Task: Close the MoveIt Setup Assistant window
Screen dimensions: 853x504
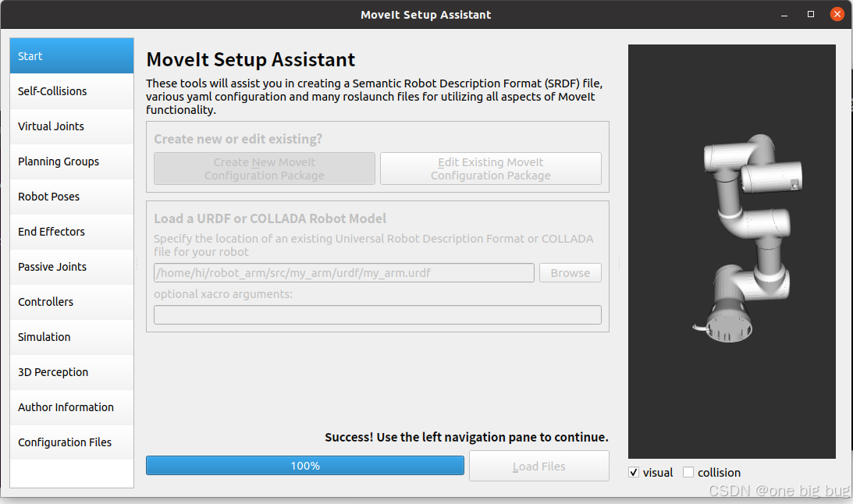Action: point(837,15)
